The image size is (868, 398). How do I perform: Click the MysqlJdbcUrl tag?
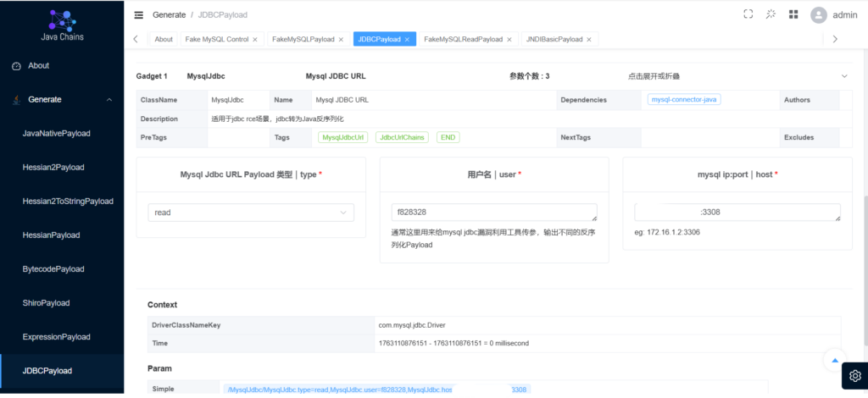[343, 137]
